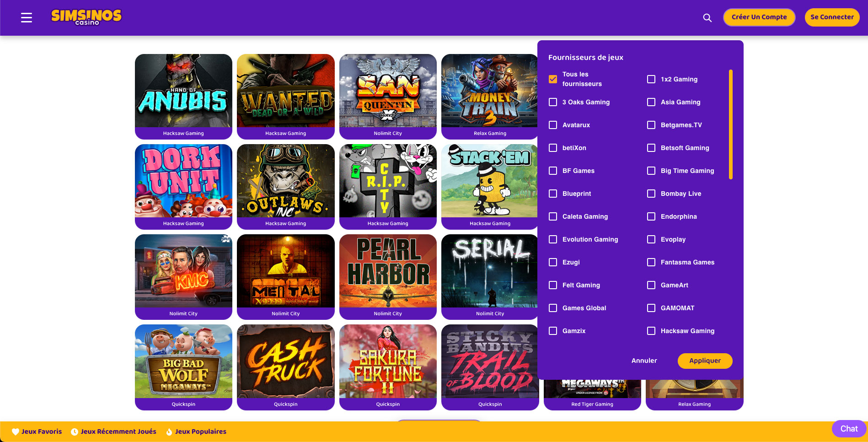The width and height of the screenshot is (868, 442).
Task: Open Outlaws Inc game thumbnail
Action: pyautogui.click(x=286, y=181)
